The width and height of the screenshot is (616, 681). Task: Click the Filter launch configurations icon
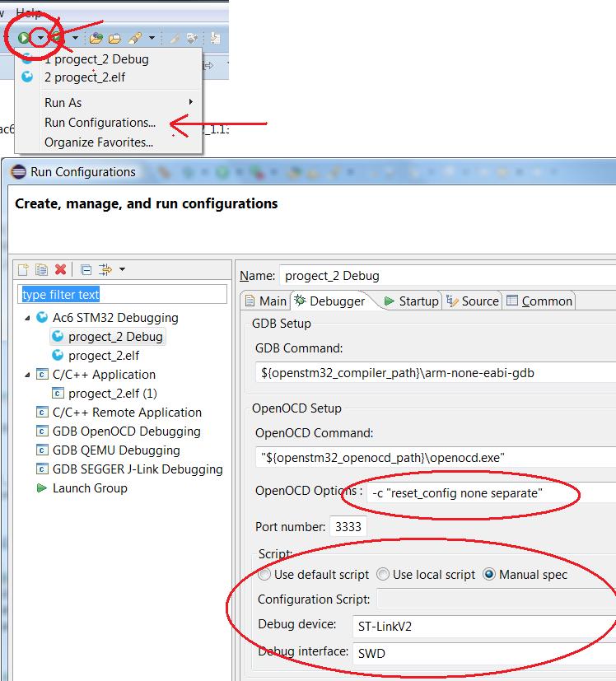tap(105, 269)
